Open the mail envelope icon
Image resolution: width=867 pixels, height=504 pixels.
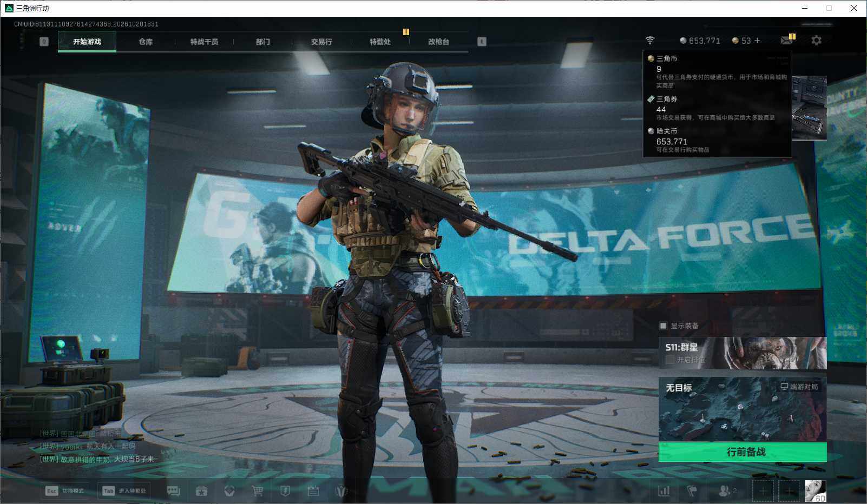tap(787, 40)
